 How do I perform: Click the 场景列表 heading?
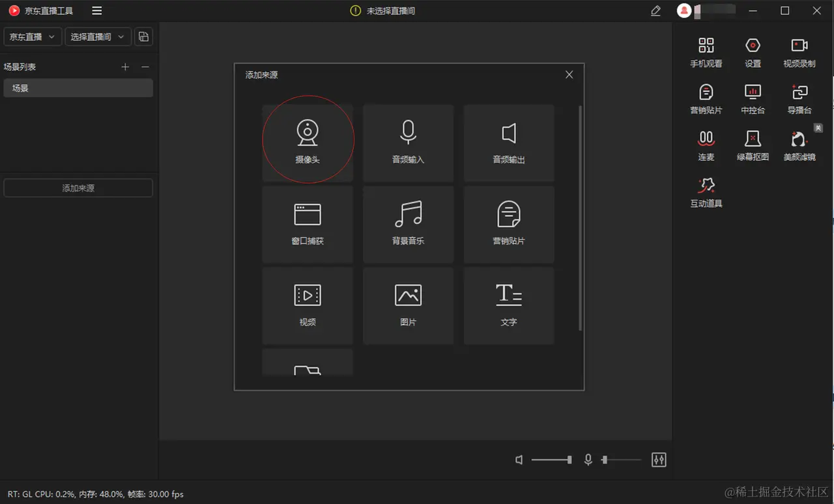click(x=20, y=67)
